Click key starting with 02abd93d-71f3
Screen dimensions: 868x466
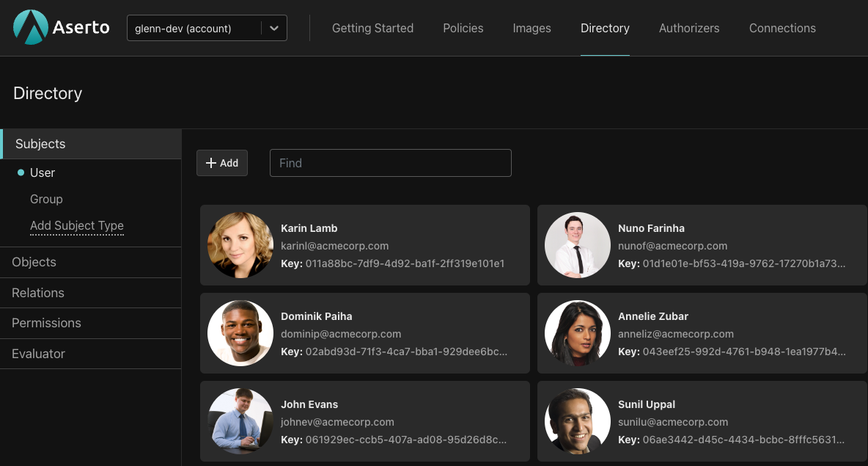tap(406, 352)
